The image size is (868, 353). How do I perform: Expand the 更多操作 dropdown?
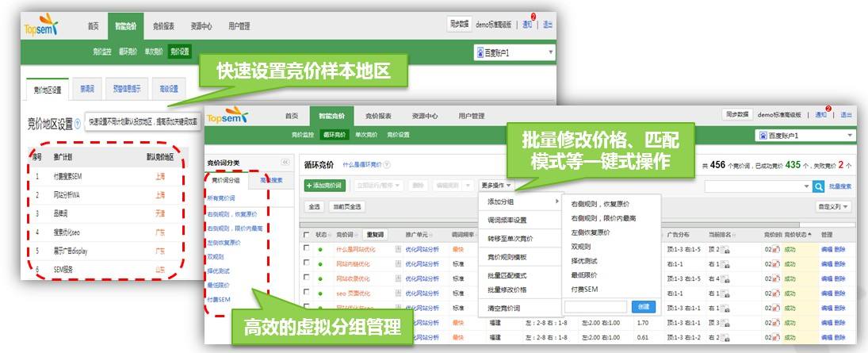[x=497, y=186]
